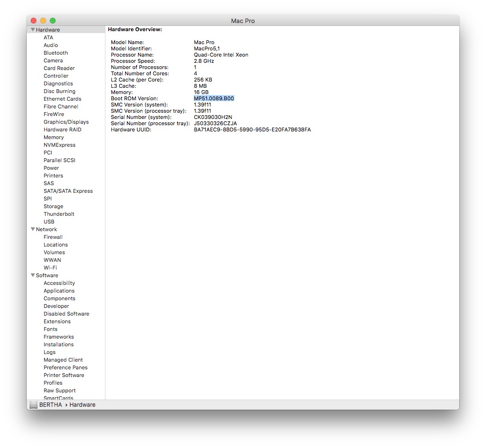The width and height of the screenshot is (486, 448).
Task: Open Locations under Network
Action: click(56, 245)
